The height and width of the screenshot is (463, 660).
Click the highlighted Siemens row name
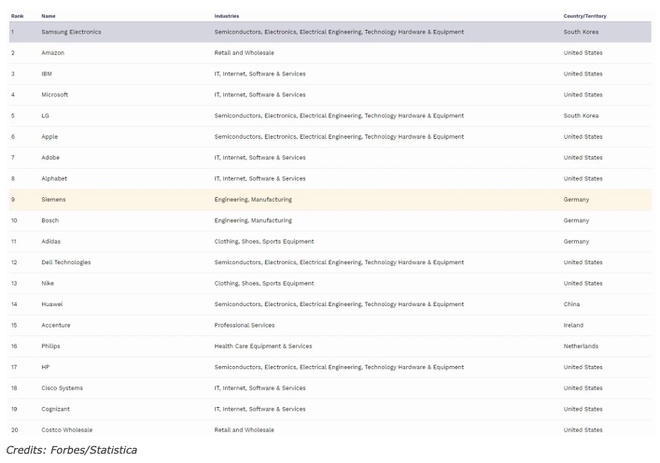coord(54,200)
